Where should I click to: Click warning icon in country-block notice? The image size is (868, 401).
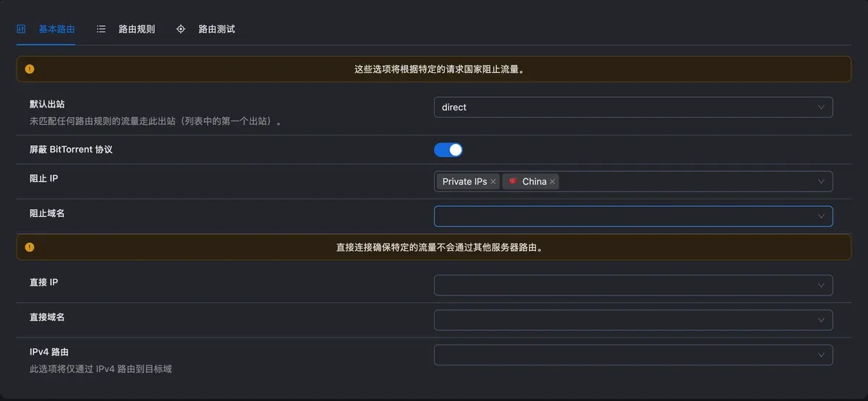30,69
